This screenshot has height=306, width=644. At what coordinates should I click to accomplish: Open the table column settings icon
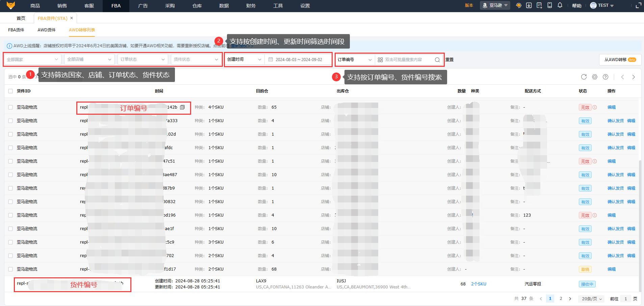595,77
